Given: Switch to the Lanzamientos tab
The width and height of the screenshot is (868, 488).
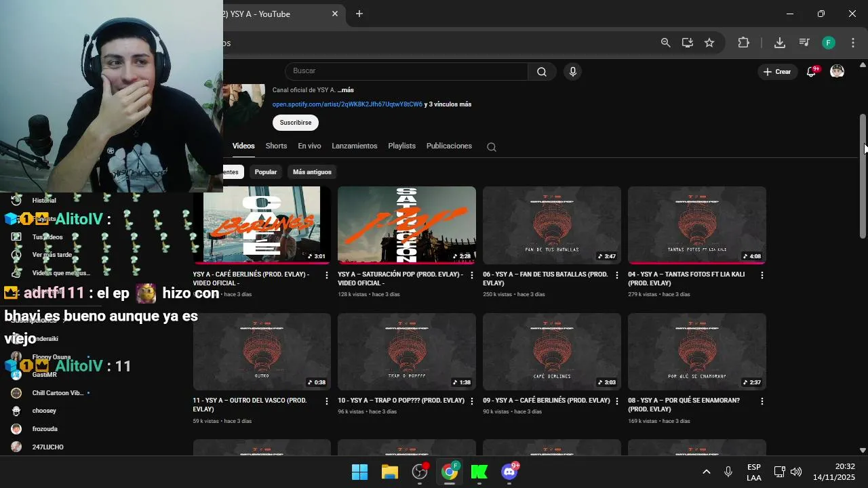Looking at the screenshot, I should (354, 146).
